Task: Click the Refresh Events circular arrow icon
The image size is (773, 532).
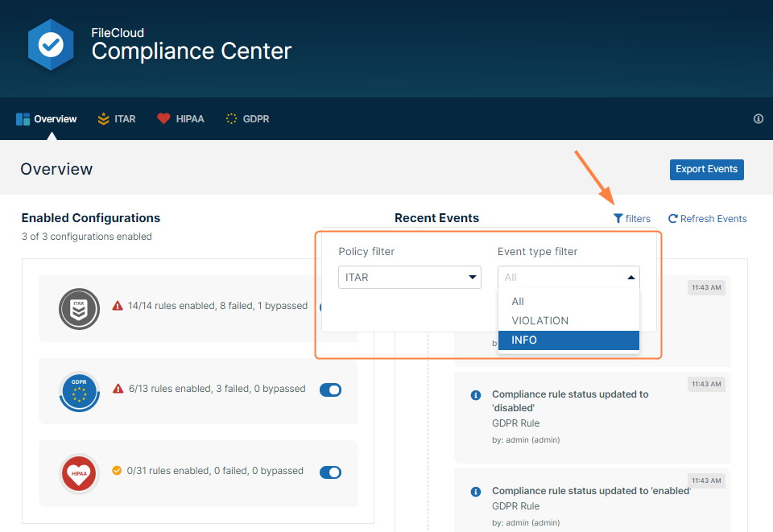Action: click(673, 218)
